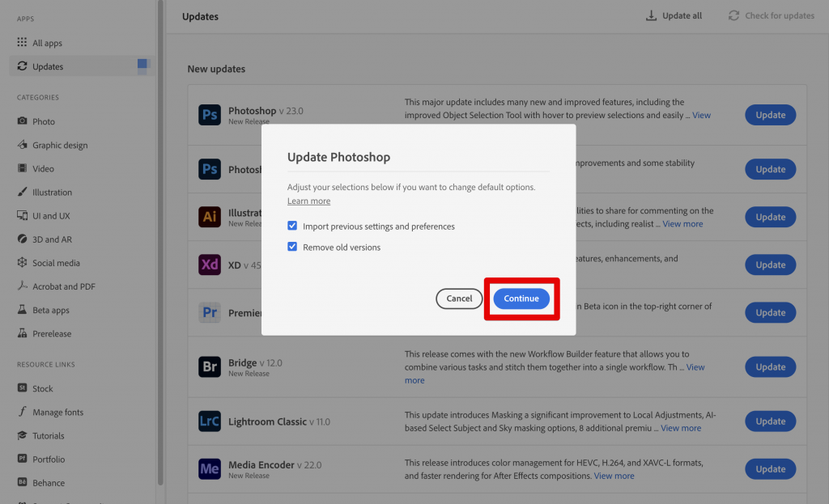Click the Portfolio icon
The image size is (829, 504).
(22, 459)
